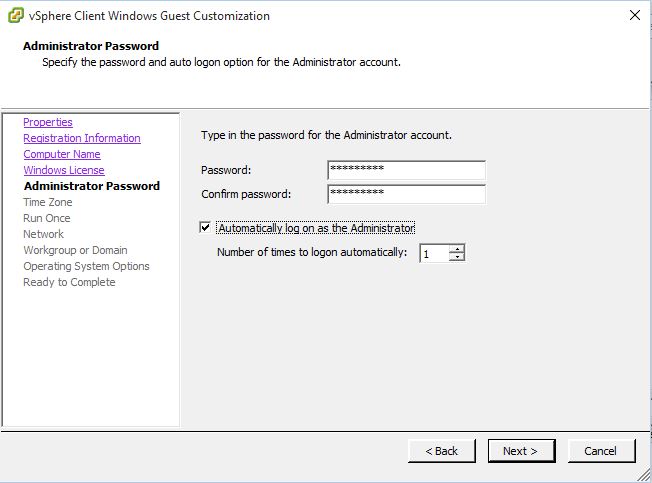
Task: Go to Registration Information step
Action: 82,138
